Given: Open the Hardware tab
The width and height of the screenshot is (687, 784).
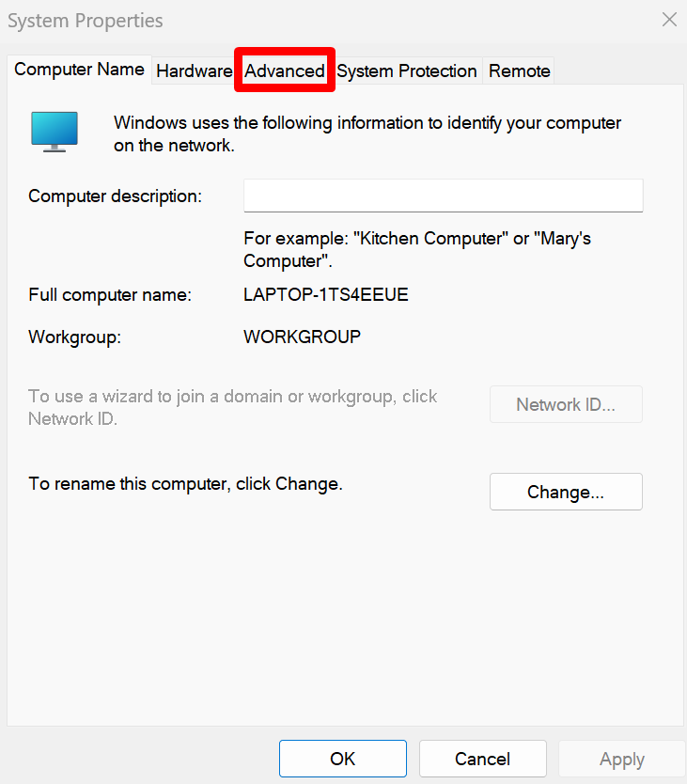Looking at the screenshot, I should tap(194, 71).
